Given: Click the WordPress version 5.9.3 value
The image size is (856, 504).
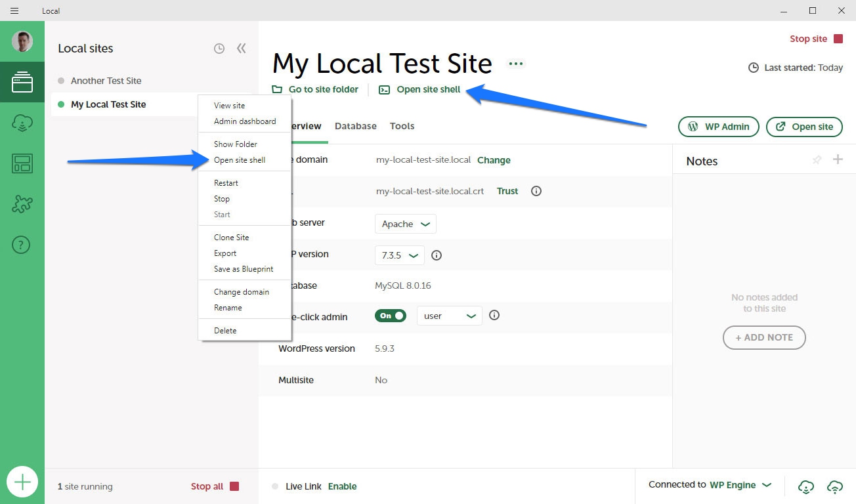Looking at the screenshot, I should pos(385,348).
